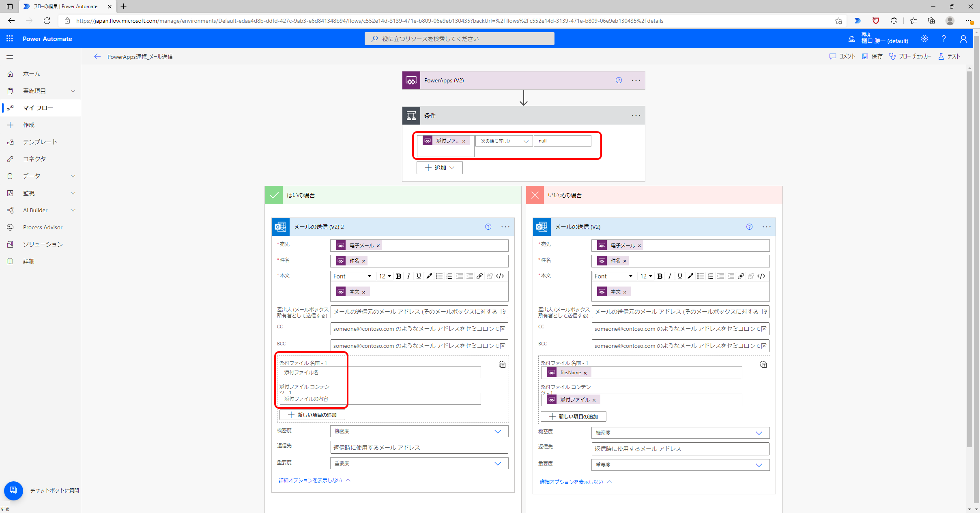Image resolution: width=980 pixels, height=513 pixels.
Task: Open the 重要度 dropdown in No branch
Action: click(681, 465)
